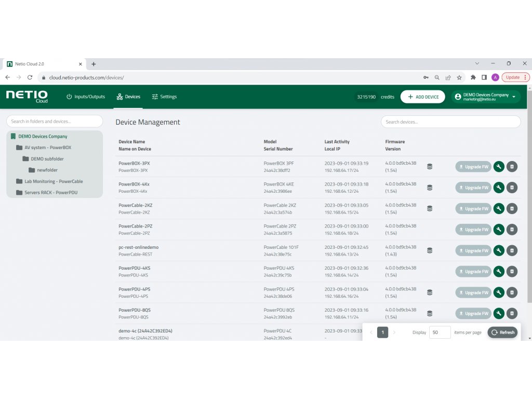The image size is (532, 399).
Task: Click the demo-4c (24A42C392ED4) device name
Action: coord(145,331)
